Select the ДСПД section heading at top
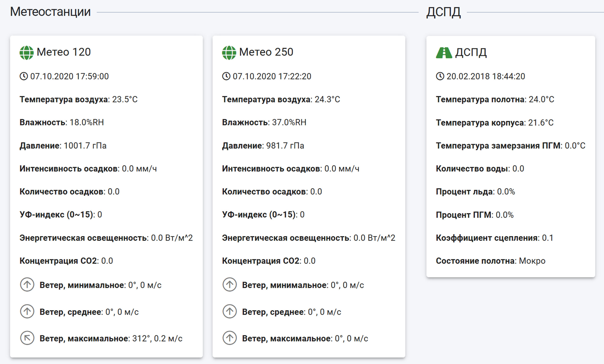Image resolution: width=604 pixels, height=364 pixels. [443, 12]
